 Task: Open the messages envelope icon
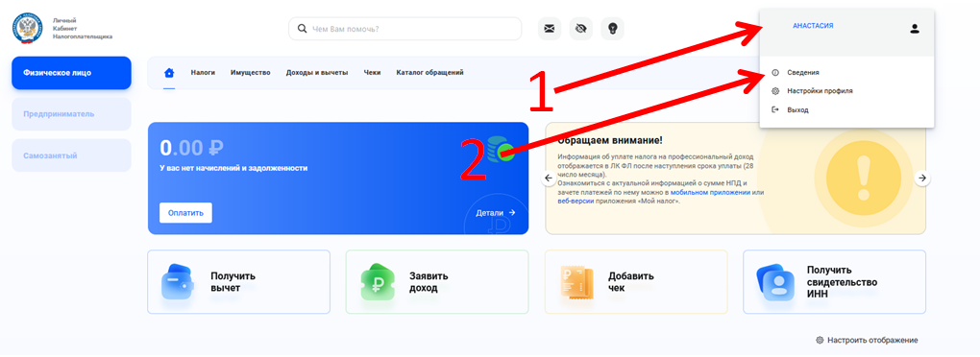point(550,28)
